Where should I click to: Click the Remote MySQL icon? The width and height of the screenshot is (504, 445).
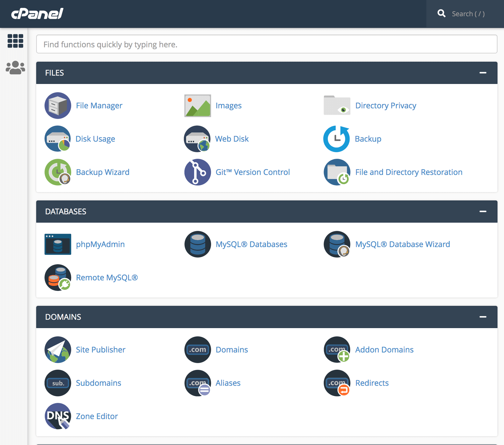[58, 277]
